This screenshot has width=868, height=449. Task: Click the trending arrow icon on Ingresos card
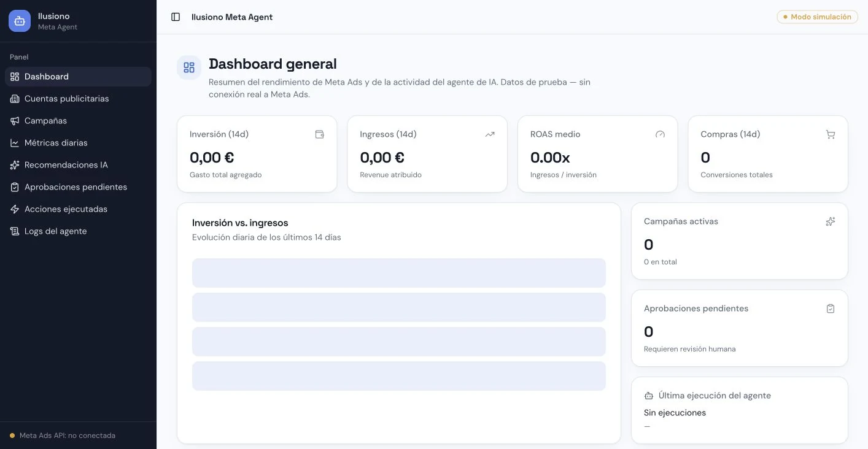[490, 134]
